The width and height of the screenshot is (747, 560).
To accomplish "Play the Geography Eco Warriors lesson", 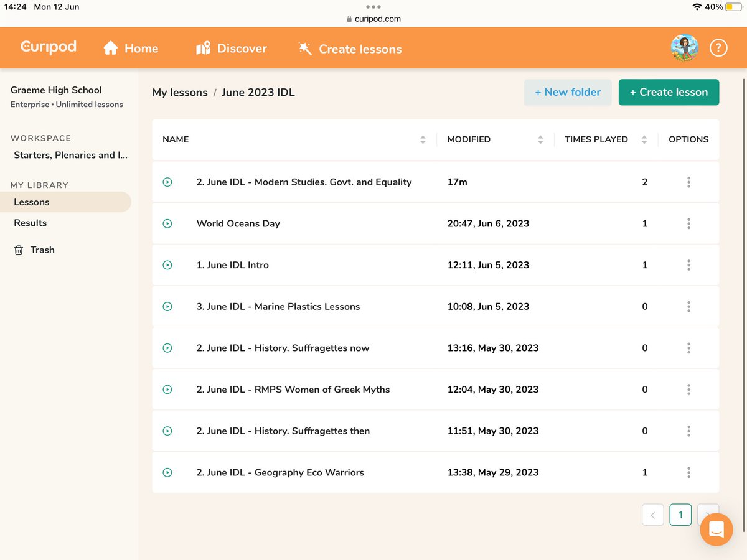I will coord(167,472).
